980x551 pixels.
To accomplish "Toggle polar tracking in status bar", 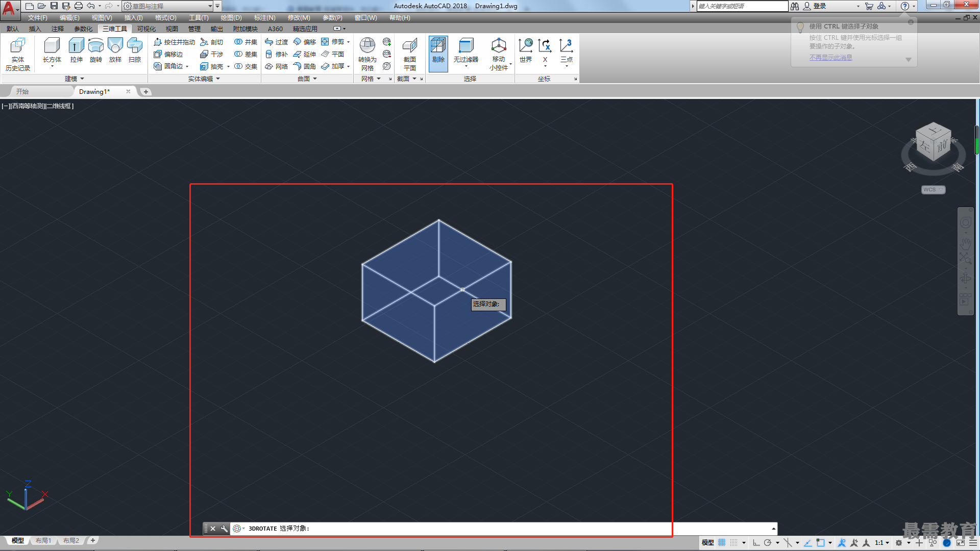I will point(767,543).
